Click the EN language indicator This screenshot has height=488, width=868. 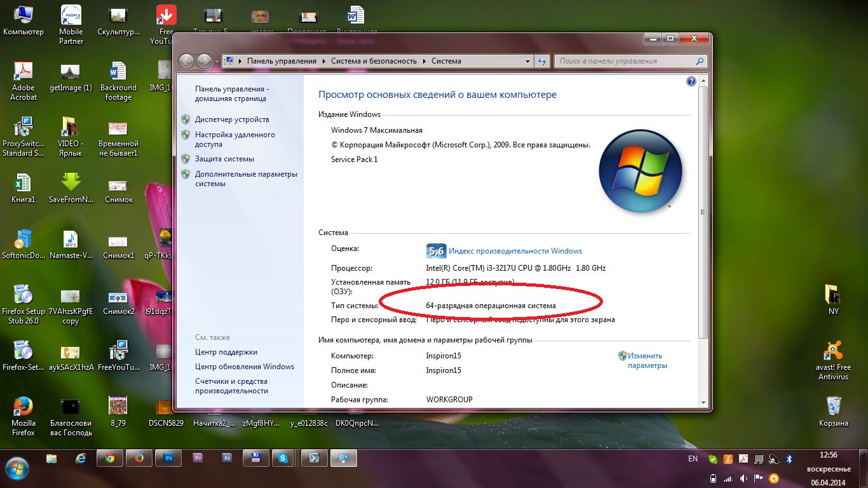[693, 459]
